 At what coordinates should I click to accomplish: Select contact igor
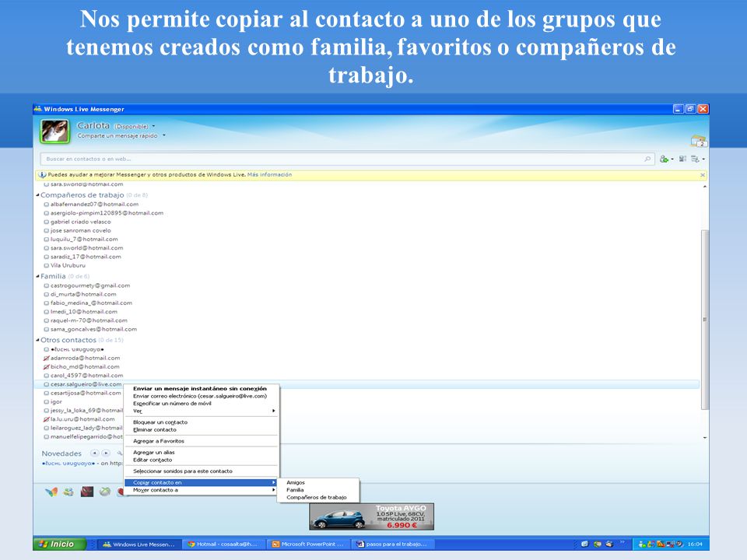click(x=56, y=402)
